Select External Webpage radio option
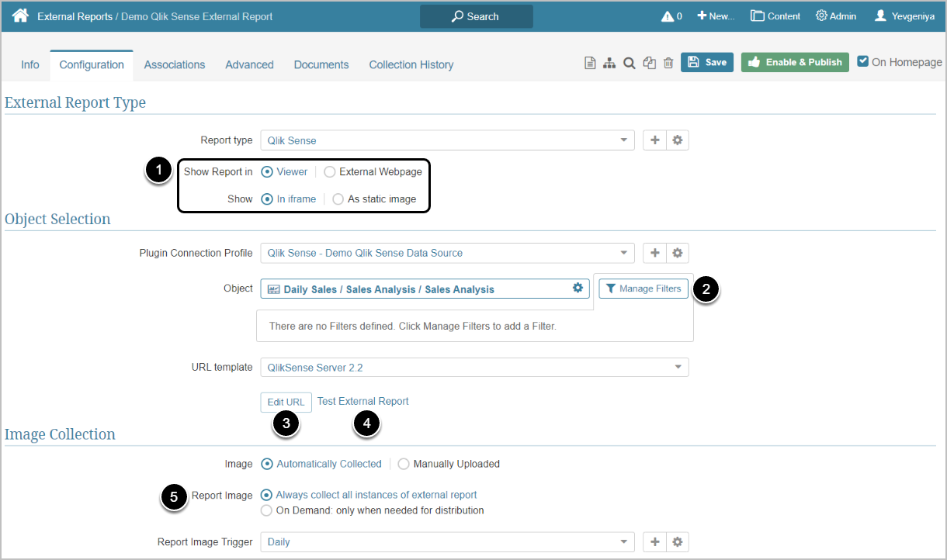The height and width of the screenshot is (560, 947). (x=330, y=172)
